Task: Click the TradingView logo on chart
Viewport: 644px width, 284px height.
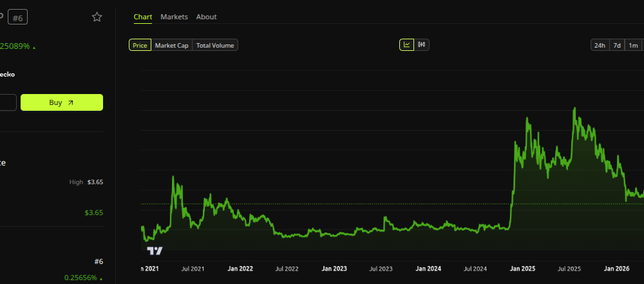Action: tap(155, 251)
